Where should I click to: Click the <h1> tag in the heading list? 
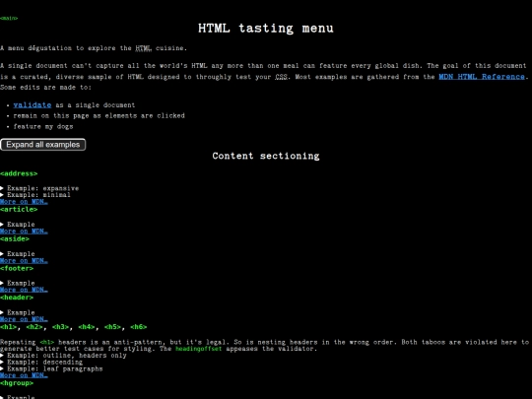coord(8,327)
